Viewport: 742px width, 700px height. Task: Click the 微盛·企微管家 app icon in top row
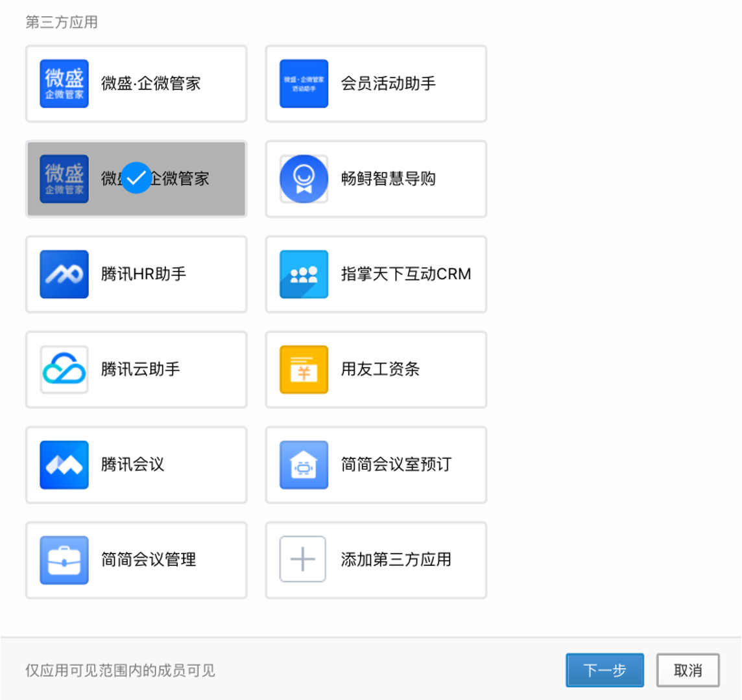[64, 84]
